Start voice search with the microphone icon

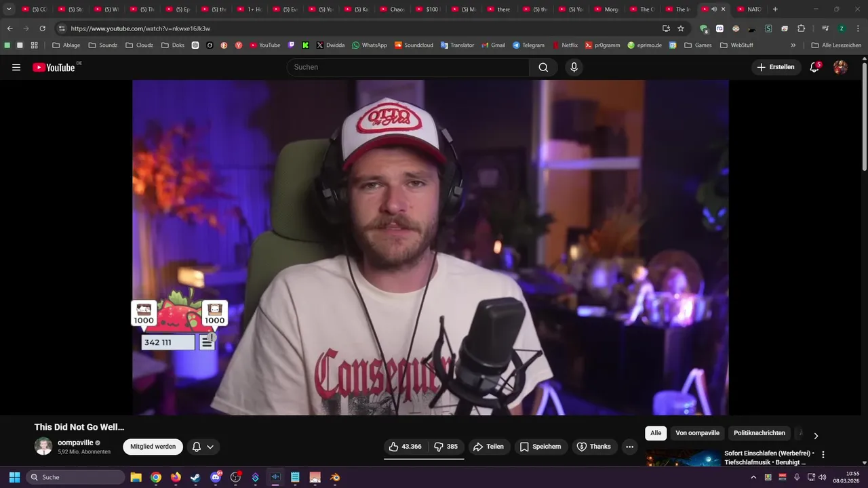[x=574, y=67]
